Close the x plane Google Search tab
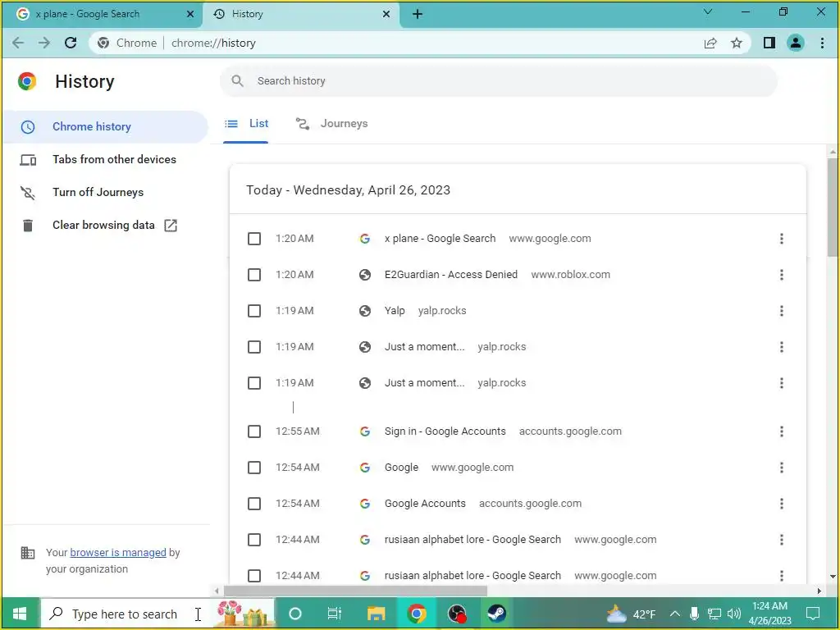 (190, 15)
